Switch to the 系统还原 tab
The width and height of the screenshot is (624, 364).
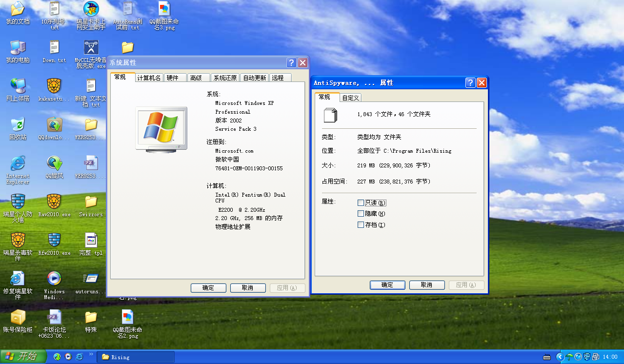point(225,78)
